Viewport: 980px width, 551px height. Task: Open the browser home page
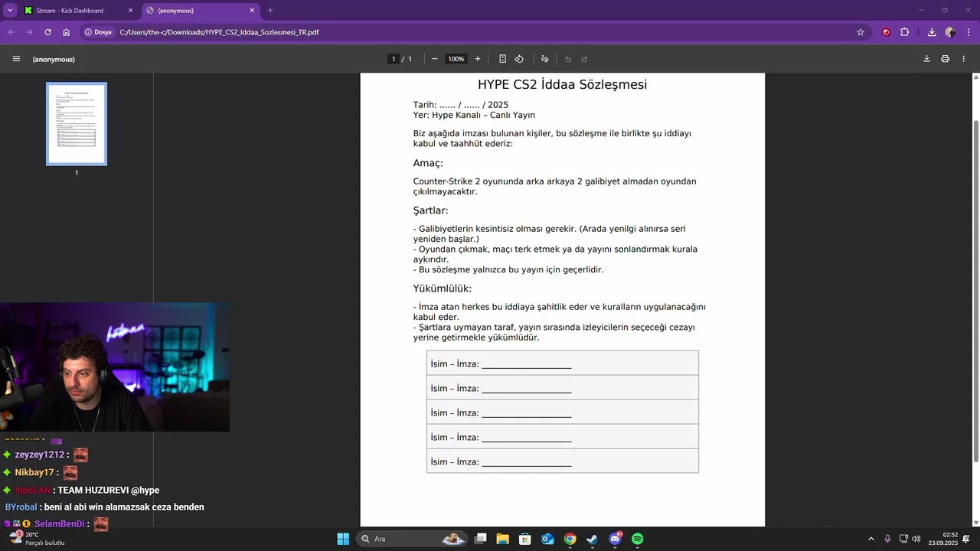pos(67,32)
